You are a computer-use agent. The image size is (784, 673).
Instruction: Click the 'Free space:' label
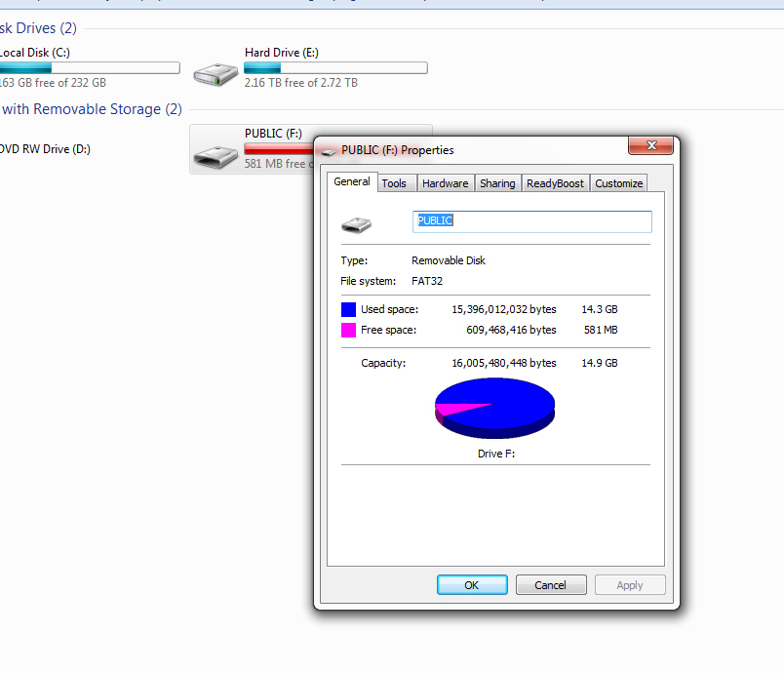388,330
